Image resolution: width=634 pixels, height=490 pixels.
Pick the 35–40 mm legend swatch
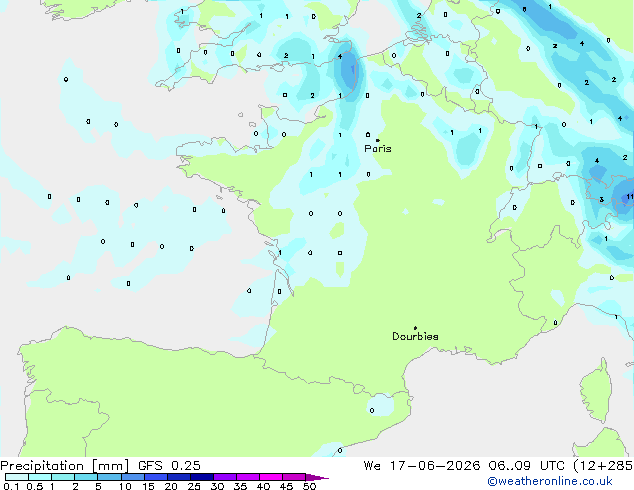coord(248,477)
